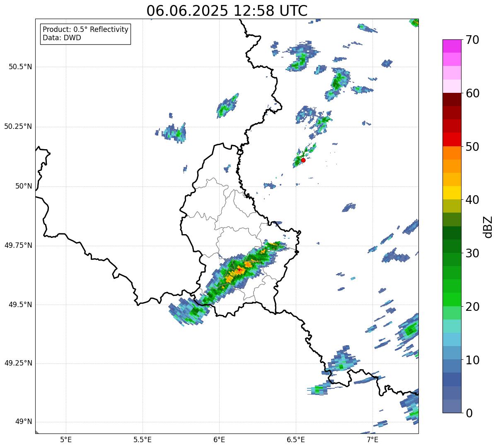Click the title '06.06.2025 12:58 UTC'

click(x=227, y=11)
